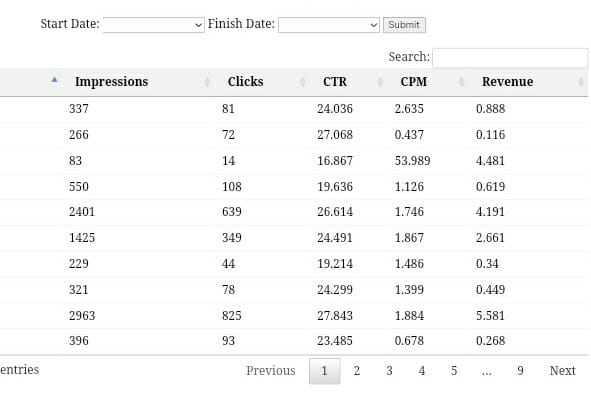The image size is (591, 394).
Task: Open the Finish Date dropdown
Action: 329,25
